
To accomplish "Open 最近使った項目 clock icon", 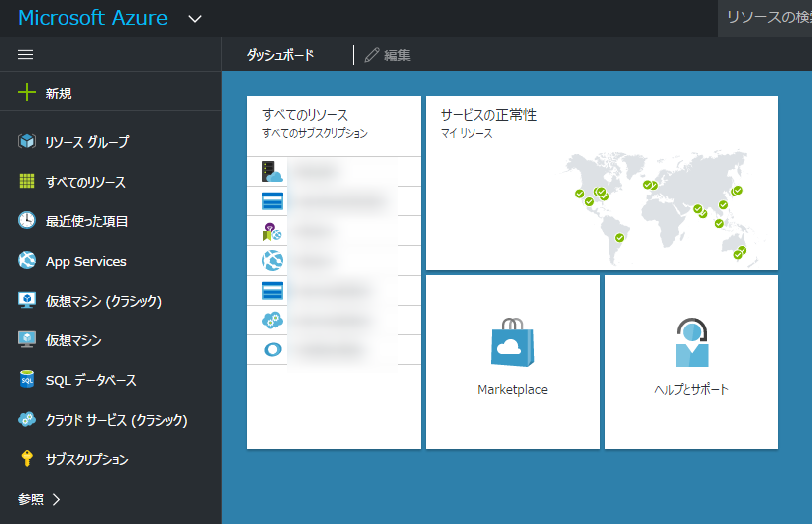I will [x=27, y=221].
